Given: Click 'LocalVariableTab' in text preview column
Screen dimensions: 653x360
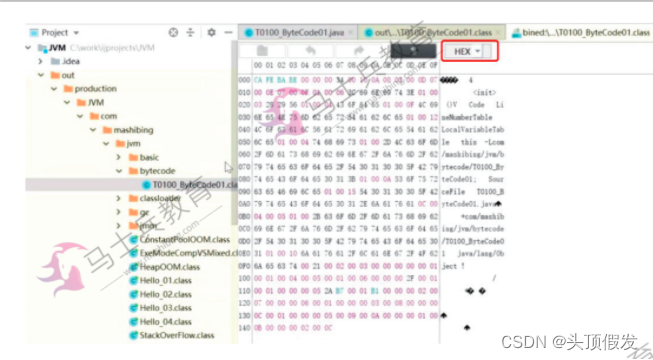Looking at the screenshot, I should [473, 130].
